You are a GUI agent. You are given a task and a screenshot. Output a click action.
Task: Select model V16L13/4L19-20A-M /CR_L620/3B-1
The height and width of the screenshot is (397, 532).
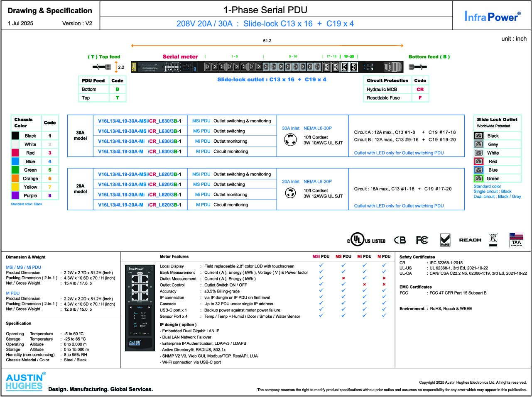140,205
